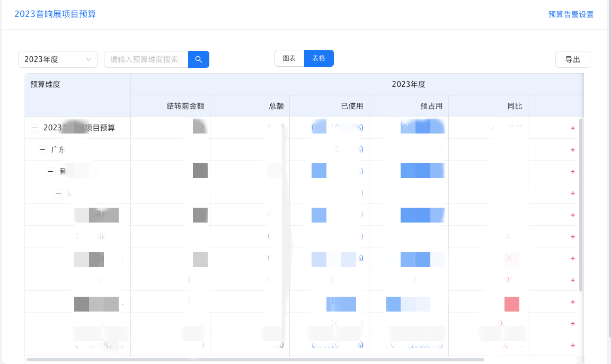Collapse the 2023音响展项目预算 tree node
This screenshot has width=611, height=364.
(35, 128)
